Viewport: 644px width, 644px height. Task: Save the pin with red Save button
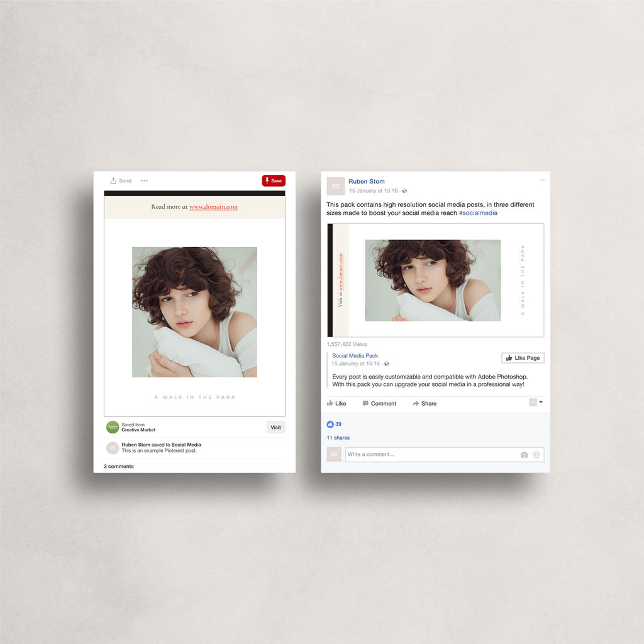point(274,180)
